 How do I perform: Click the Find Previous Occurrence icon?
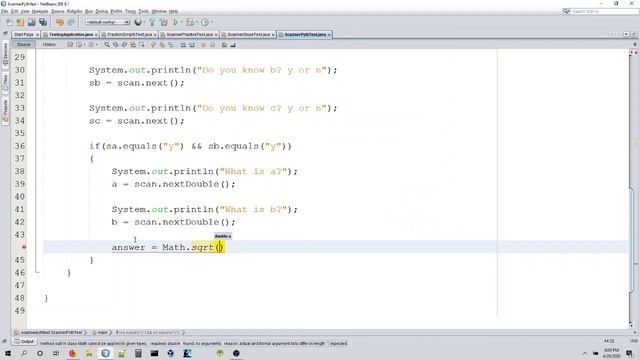click(116, 44)
